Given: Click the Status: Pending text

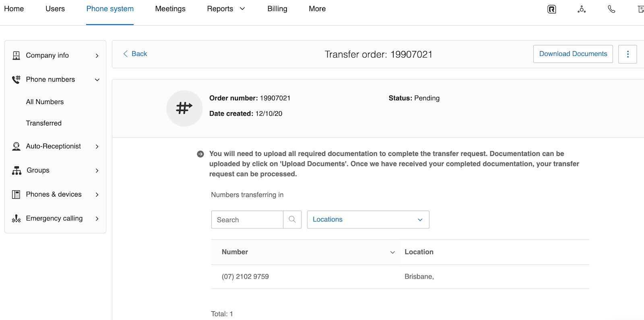Looking at the screenshot, I should (414, 98).
